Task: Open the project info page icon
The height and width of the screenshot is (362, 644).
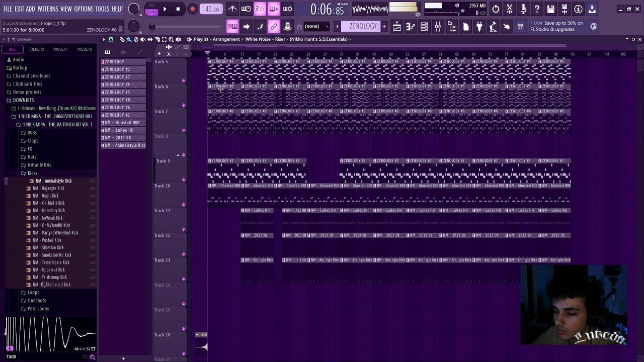Action: (x=465, y=27)
